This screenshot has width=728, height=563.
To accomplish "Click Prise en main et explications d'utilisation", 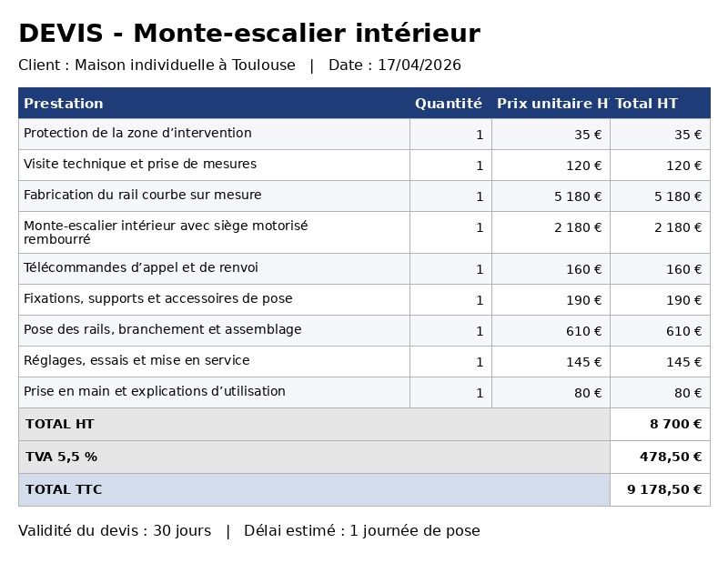I will pyautogui.click(x=155, y=391).
